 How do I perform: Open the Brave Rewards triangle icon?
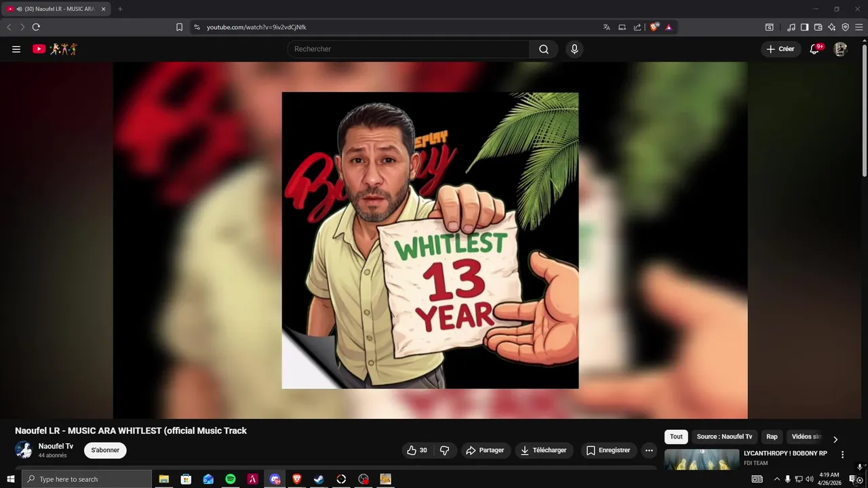click(669, 27)
